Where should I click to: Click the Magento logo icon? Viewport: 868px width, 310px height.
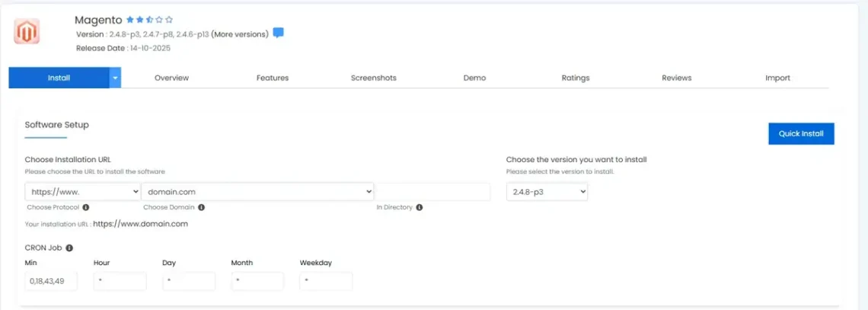(x=27, y=31)
